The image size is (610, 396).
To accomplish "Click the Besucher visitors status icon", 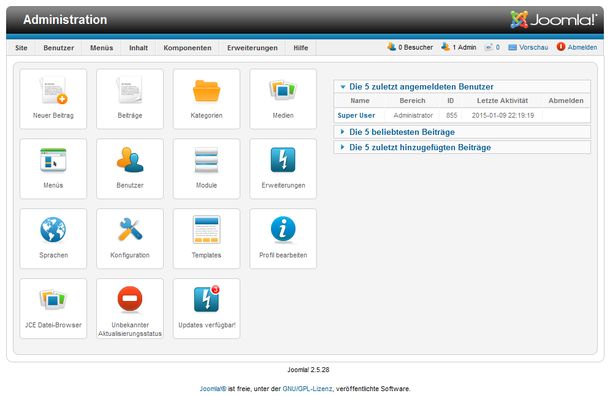I will (391, 47).
